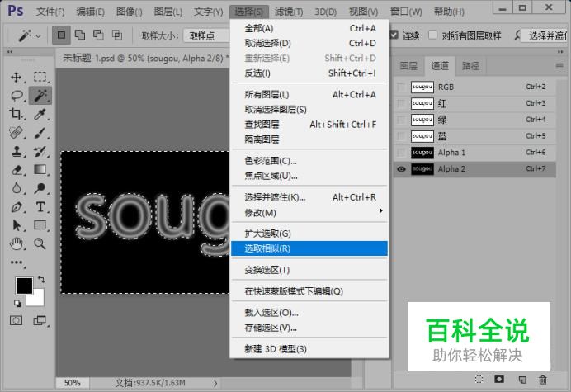Show the RGB composite channel
This screenshot has height=392, width=571.
(x=401, y=87)
